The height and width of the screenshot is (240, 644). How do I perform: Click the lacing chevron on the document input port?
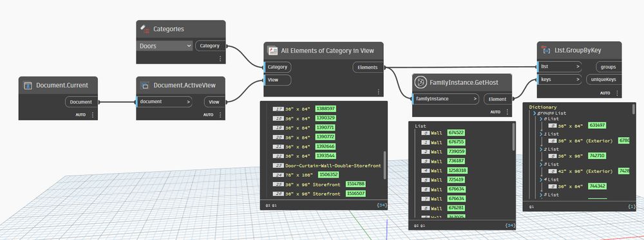[188, 102]
